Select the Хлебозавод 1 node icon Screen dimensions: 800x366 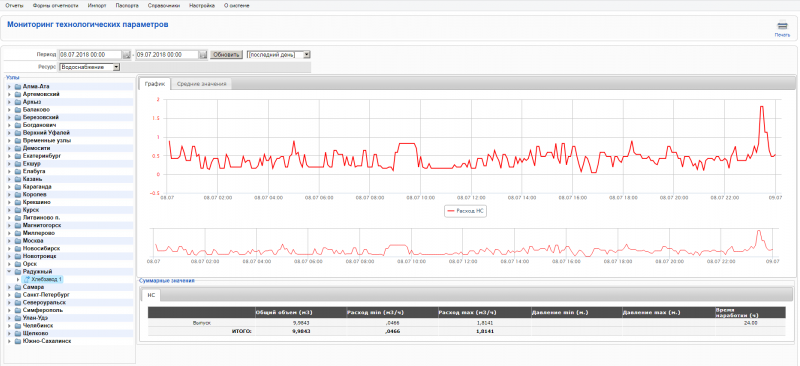coord(27,279)
